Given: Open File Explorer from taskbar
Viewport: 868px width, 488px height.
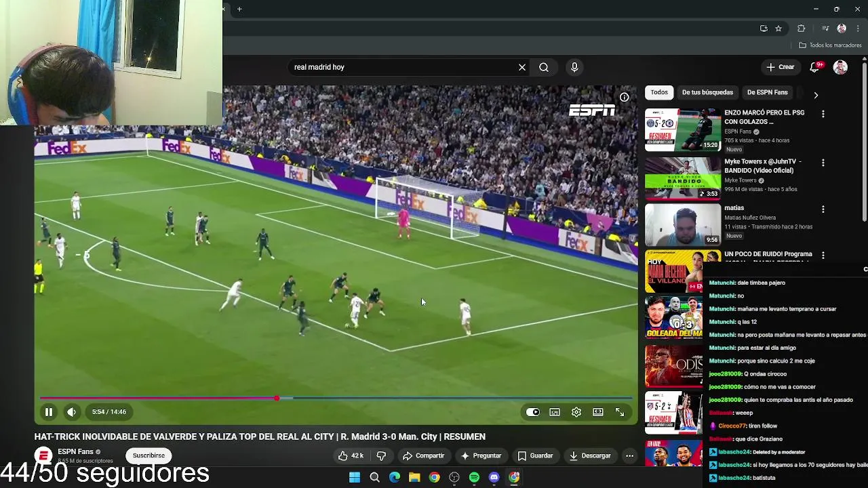Looking at the screenshot, I should [x=414, y=477].
